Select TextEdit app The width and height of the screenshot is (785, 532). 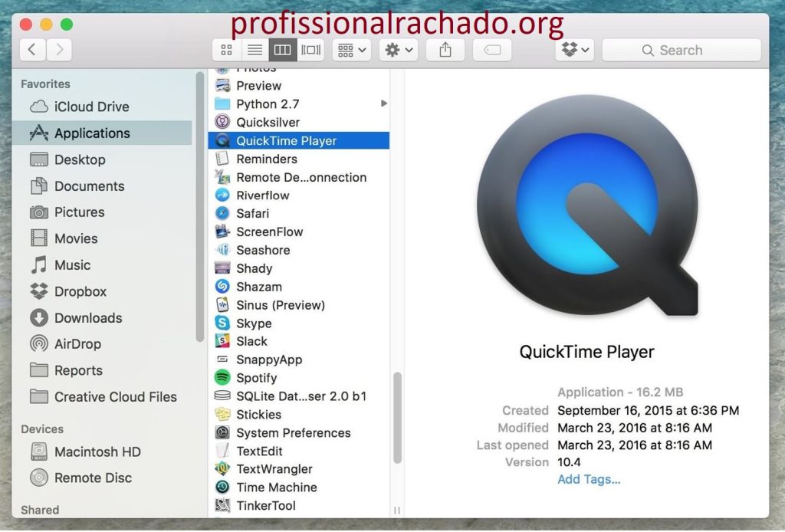click(x=298, y=451)
